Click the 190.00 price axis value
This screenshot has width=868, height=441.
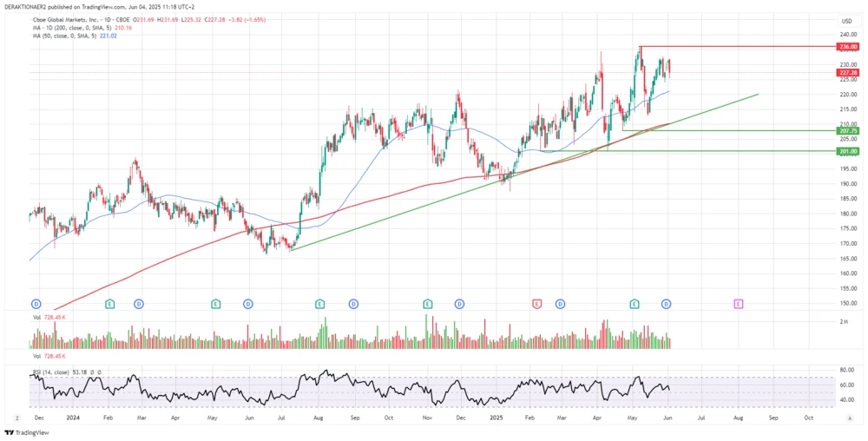(847, 184)
